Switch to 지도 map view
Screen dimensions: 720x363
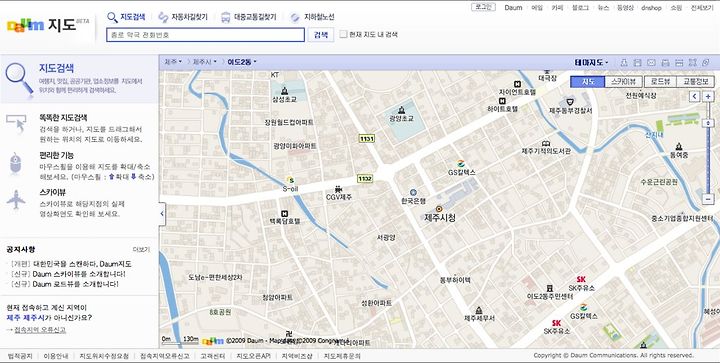tap(587, 82)
